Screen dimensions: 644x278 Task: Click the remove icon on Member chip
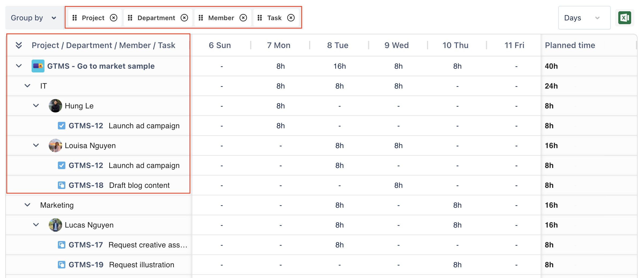pos(243,18)
